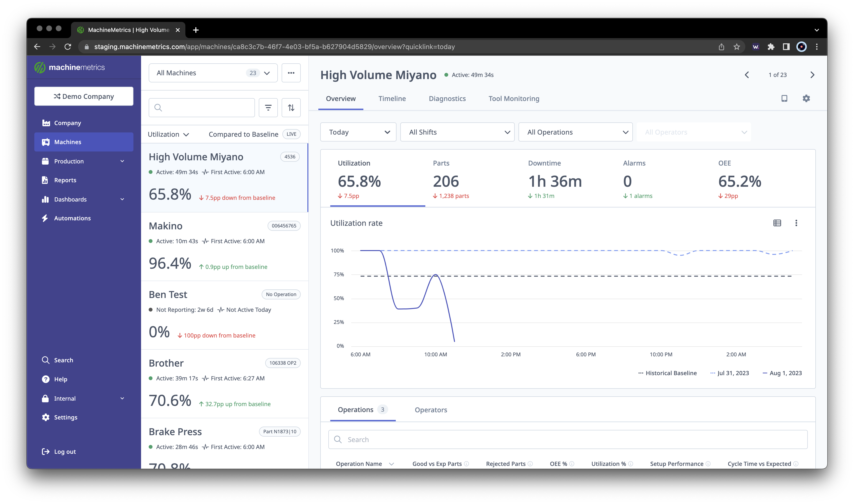Open Automations in sidebar

point(84,218)
